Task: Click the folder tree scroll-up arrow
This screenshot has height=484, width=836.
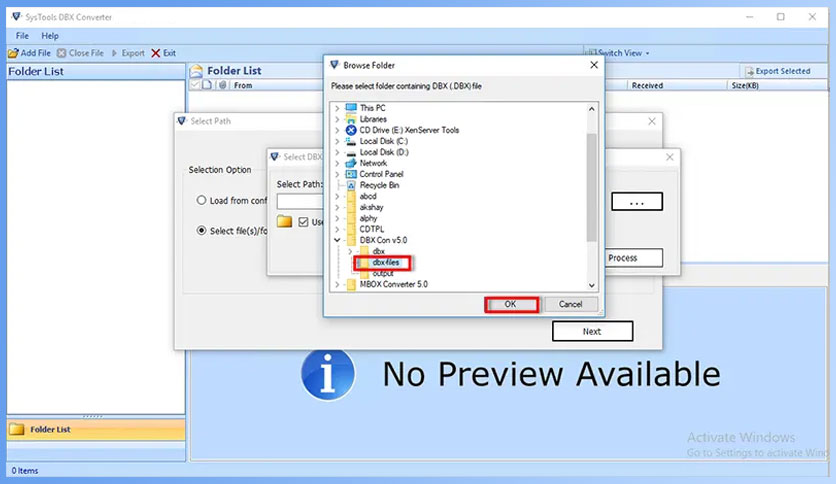Action: point(592,109)
